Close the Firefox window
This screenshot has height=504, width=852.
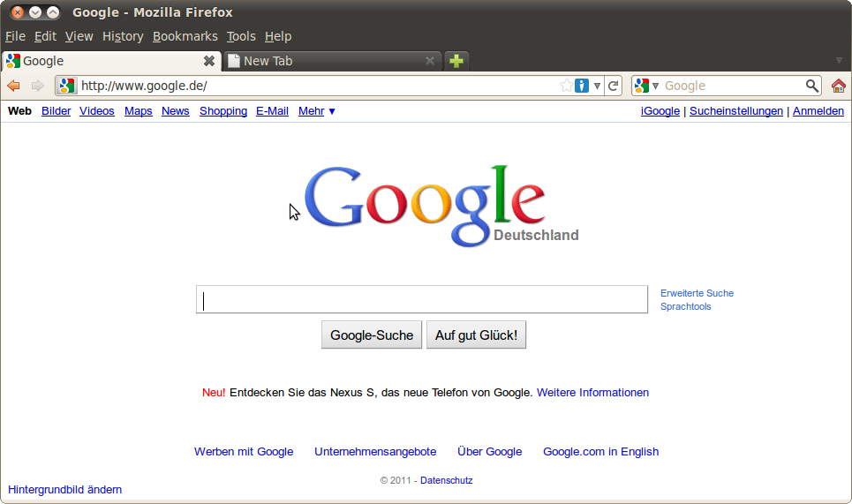(18, 12)
